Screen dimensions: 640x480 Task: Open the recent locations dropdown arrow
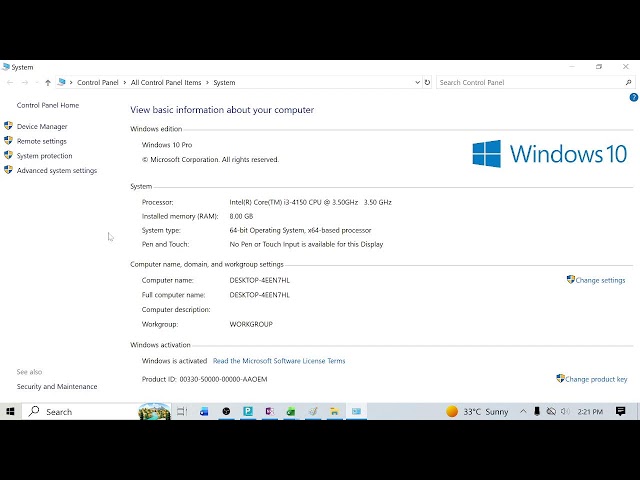[x=37, y=83]
